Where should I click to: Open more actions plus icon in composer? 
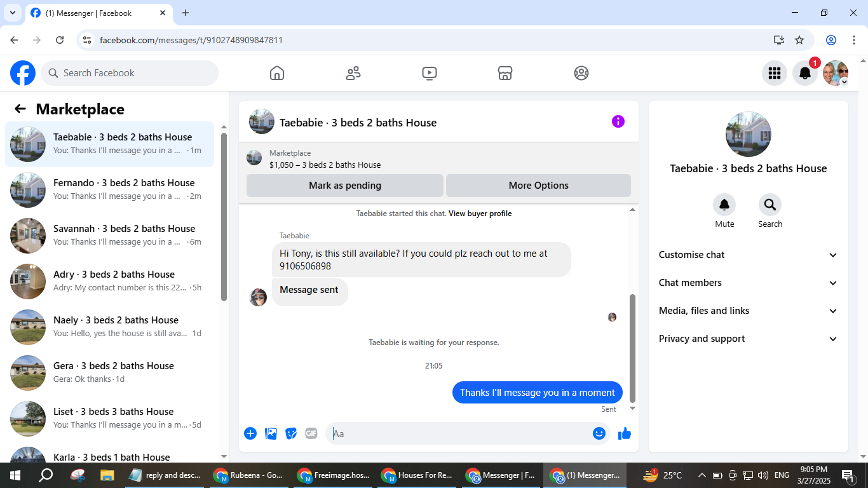pos(250,433)
